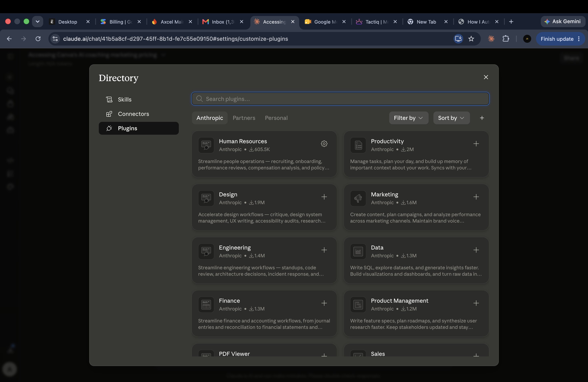
Task: Click the Finance plugin thumbnail icon
Action: (206, 304)
